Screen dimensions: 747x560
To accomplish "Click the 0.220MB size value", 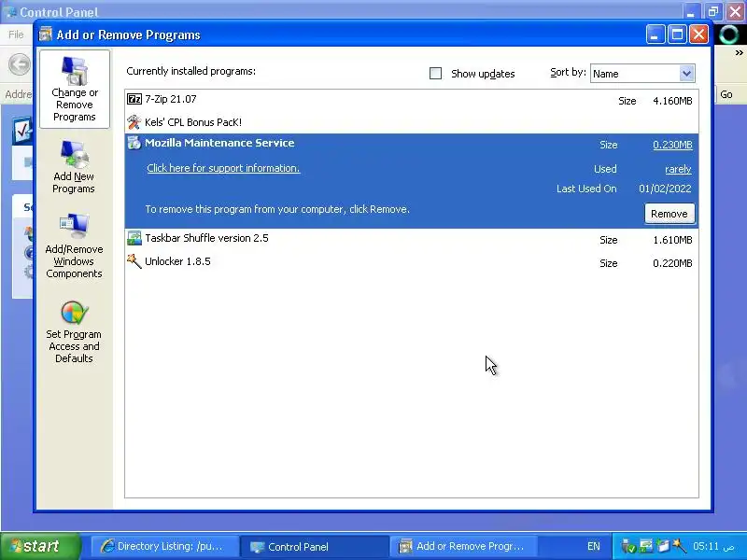I will pos(672,263).
